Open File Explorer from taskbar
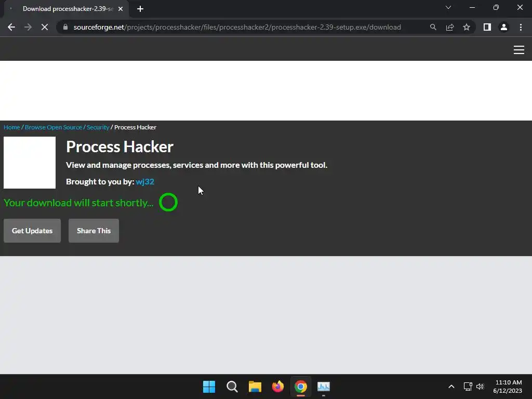The image size is (532, 399). pos(255,387)
